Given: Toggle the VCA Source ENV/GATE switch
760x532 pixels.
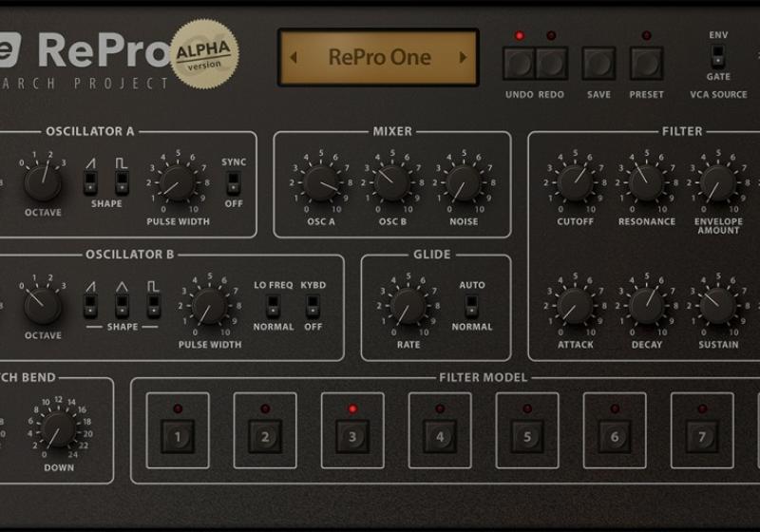Looking at the screenshot, I should coord(718,56).
